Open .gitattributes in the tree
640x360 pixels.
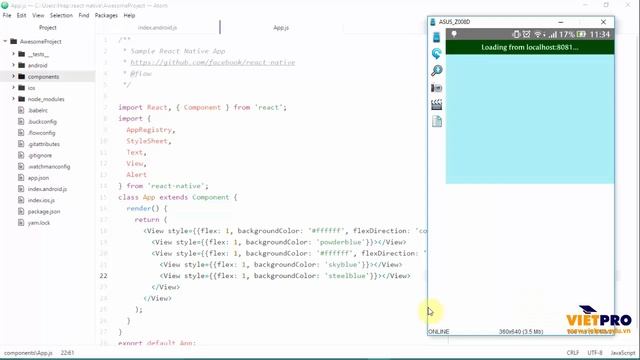(x=44, y=144)
